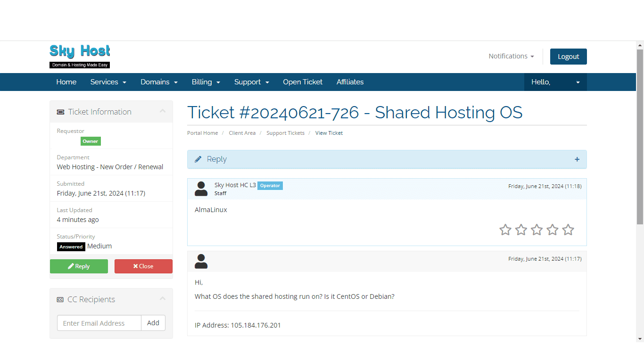Click the ticket title heading

tap(355, 113)
